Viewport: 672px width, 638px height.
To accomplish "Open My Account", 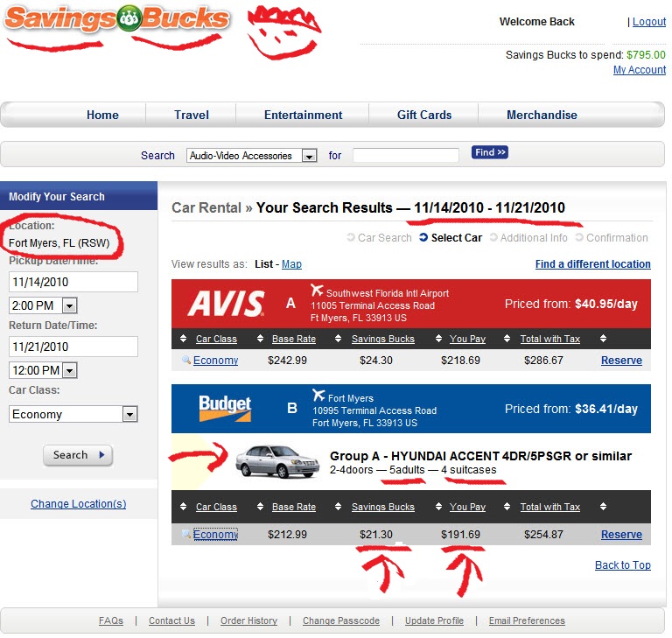I will [x=640, y=69].
